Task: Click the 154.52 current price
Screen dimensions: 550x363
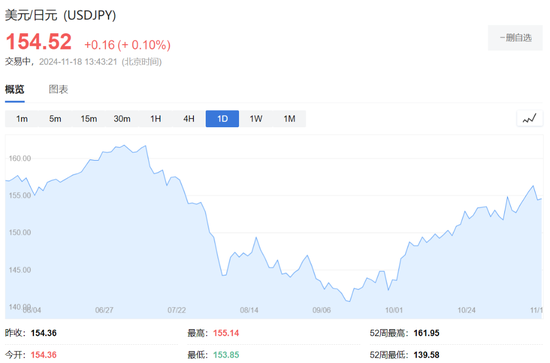Action: click(39, 42)
